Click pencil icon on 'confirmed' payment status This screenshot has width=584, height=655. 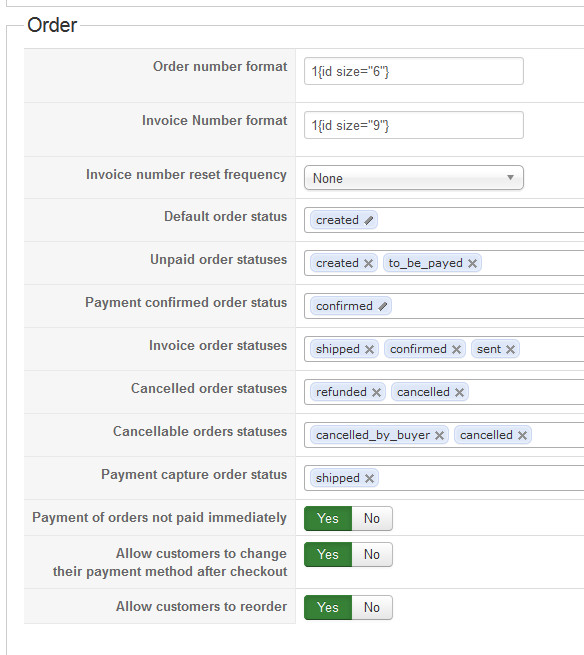click(x=383, y=307)
